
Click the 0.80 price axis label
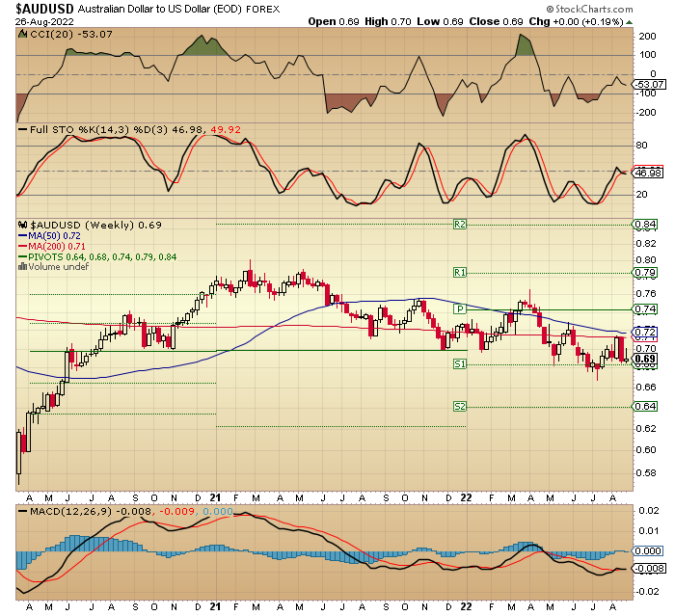646,260
